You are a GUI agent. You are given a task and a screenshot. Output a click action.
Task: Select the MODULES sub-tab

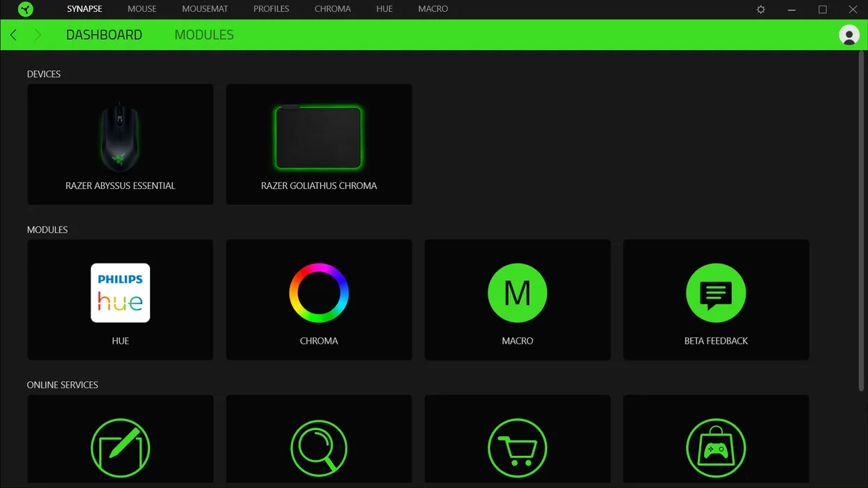click(x=204, y=35)
